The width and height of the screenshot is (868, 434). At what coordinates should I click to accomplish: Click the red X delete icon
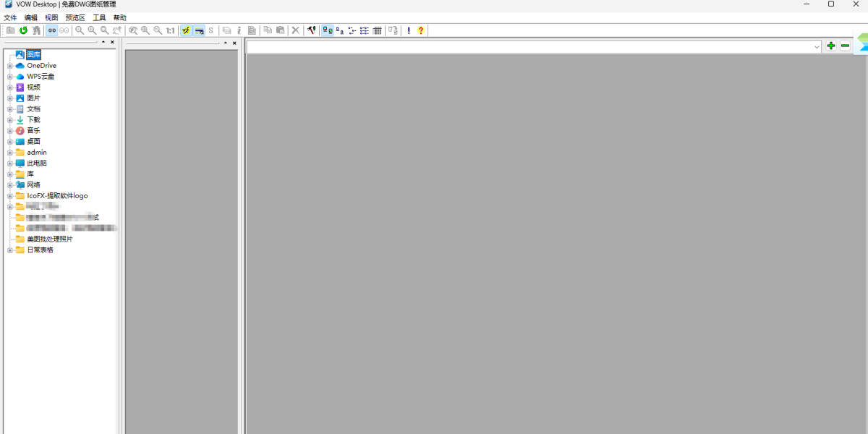tap(295, 30)
